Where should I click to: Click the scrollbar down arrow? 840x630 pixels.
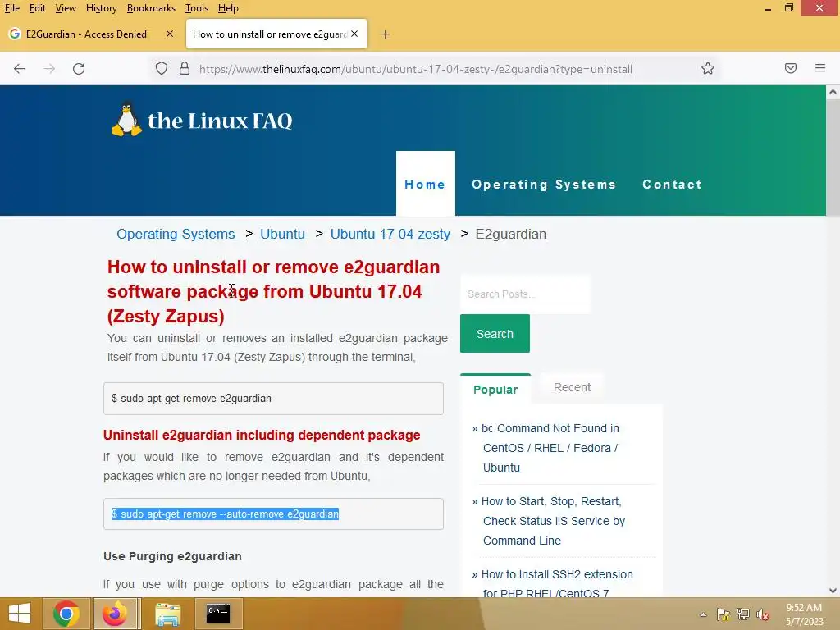(833, 591)
